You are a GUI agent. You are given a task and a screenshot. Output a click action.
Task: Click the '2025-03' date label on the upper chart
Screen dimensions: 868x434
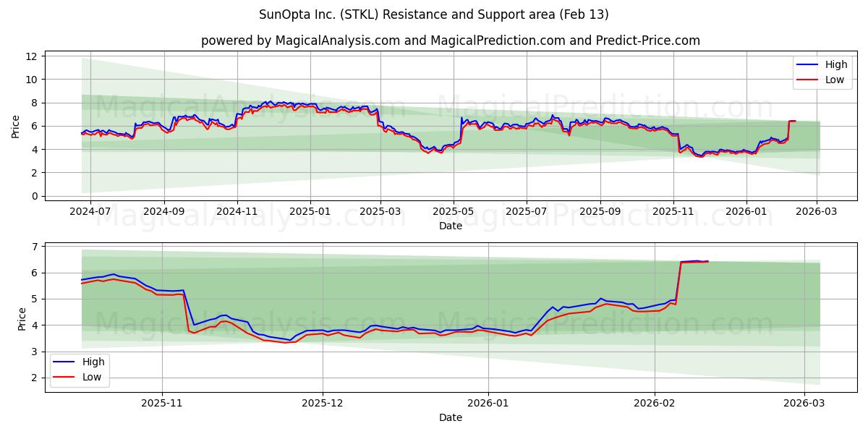click(380, 212)
